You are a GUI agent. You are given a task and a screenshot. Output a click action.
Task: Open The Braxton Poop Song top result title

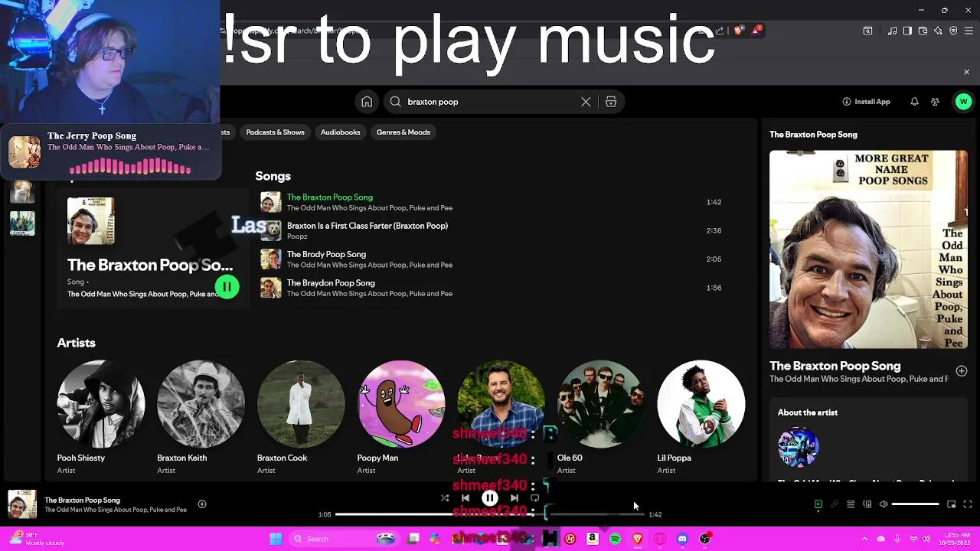click(150, 265)
